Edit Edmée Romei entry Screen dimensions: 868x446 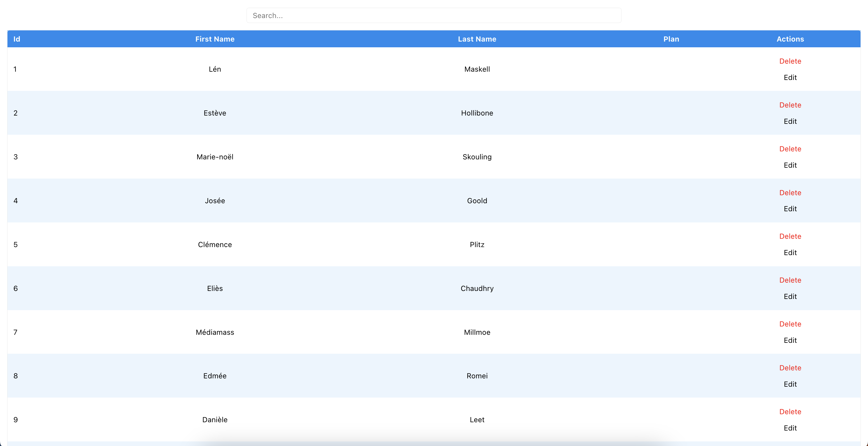(x=790, y=384)
